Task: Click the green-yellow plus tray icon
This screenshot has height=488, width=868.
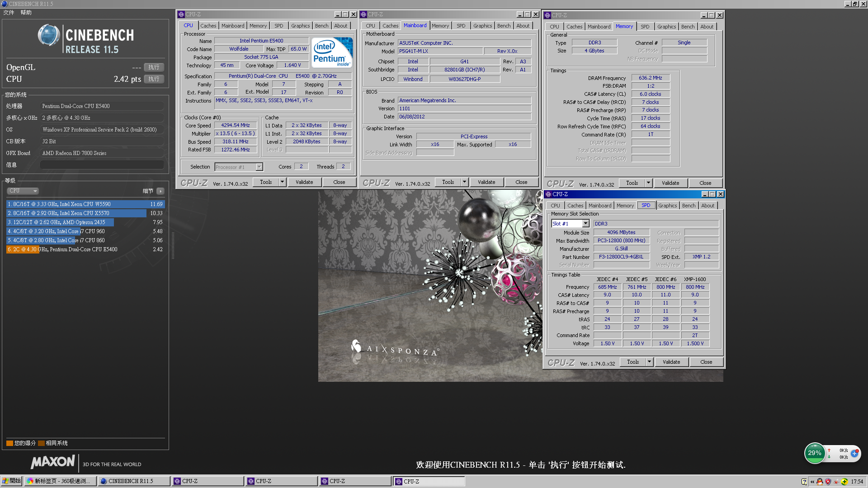Action: point(844,481)
